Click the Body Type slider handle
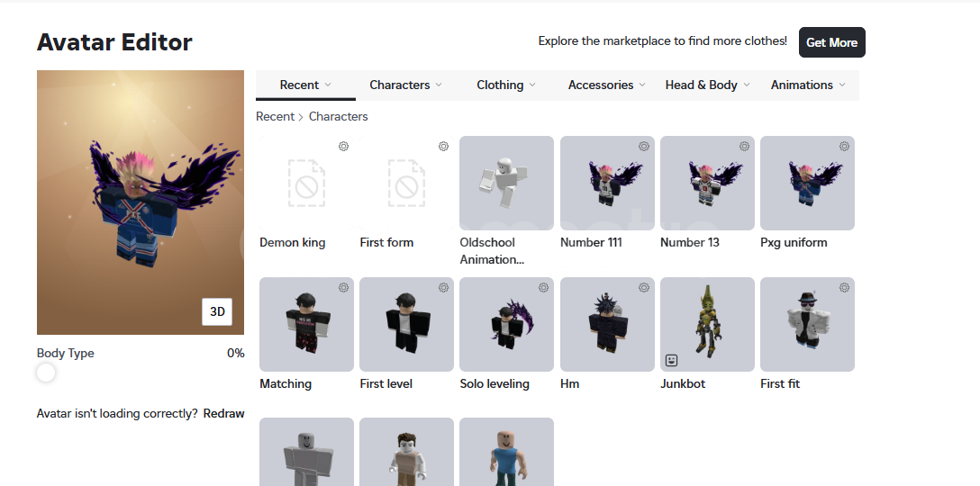The image size is (980, 486). (x=46, y=373)
